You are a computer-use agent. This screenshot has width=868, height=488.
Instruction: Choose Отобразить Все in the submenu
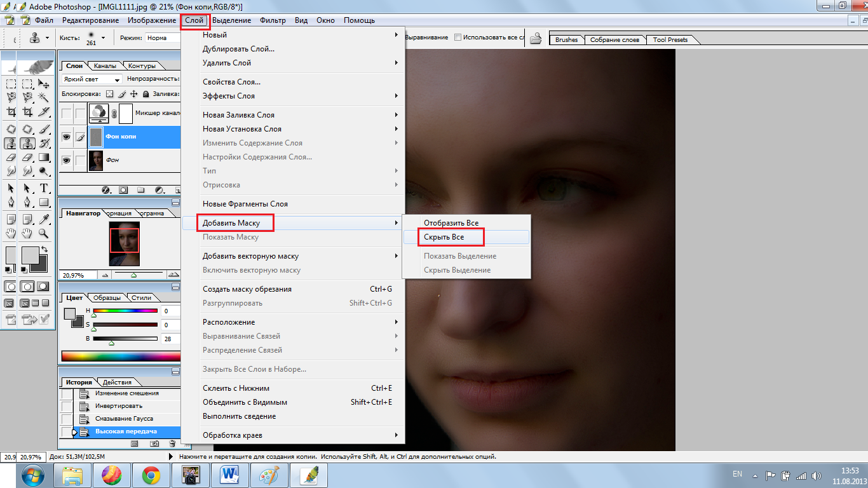466,223
